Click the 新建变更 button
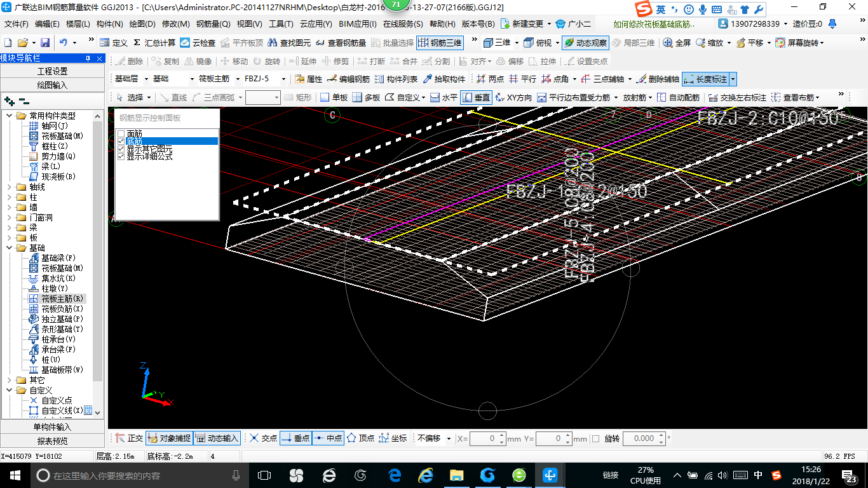Image resolution: width=868 pixels, height=488 pixels. 522,24
